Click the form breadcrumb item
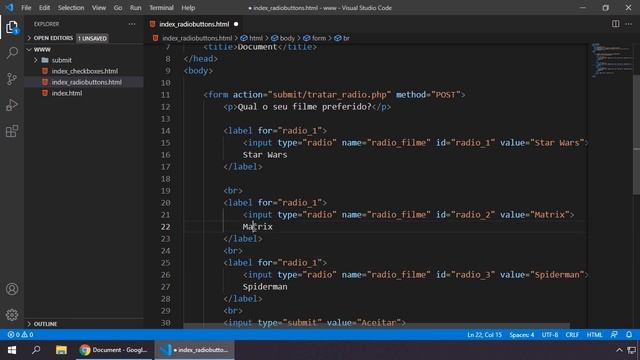This screenshot has height=360, width=640. (x=319, y=38)
